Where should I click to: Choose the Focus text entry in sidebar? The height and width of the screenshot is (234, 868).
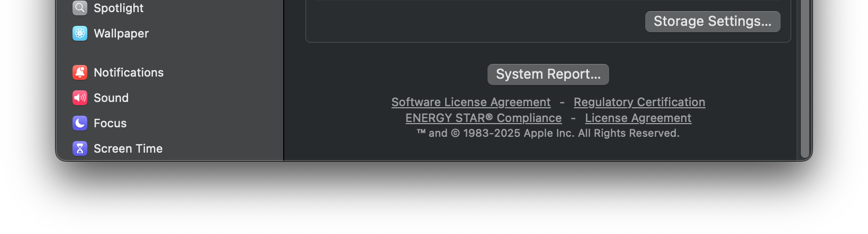pos(110,123)
